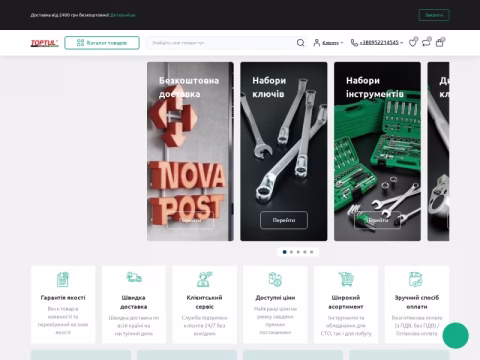This screenshot has height=360, width=480.
Task: Click the Клієнтський сервіс heading
Action: [204, 302]
